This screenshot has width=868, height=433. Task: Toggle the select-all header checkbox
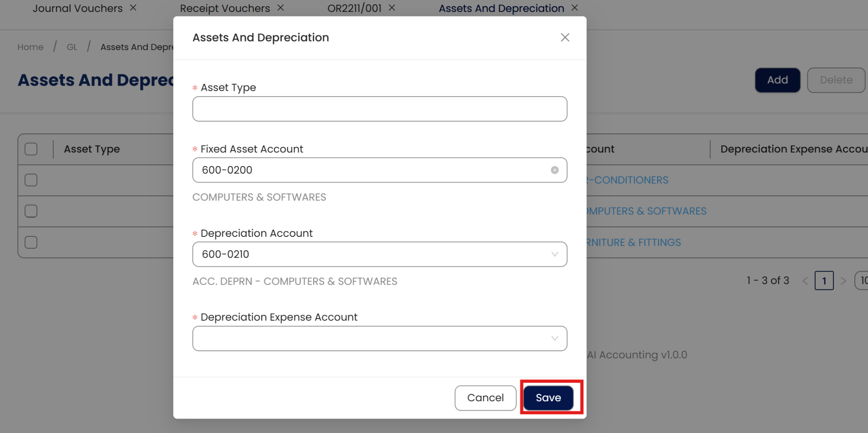[31, 149]
